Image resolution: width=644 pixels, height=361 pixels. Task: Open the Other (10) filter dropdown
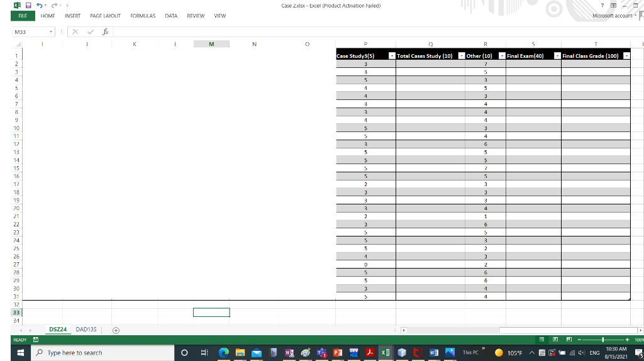coord(501,56)
